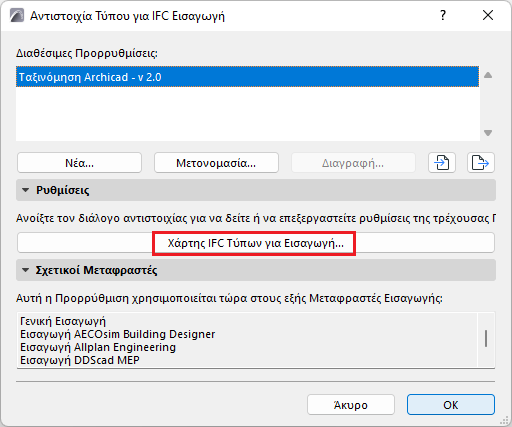Open Χάρτης IFC Τύπων για Εισαγωγή...
The image size is (512, 427).
pyautogui.click(x=256, y=243)
